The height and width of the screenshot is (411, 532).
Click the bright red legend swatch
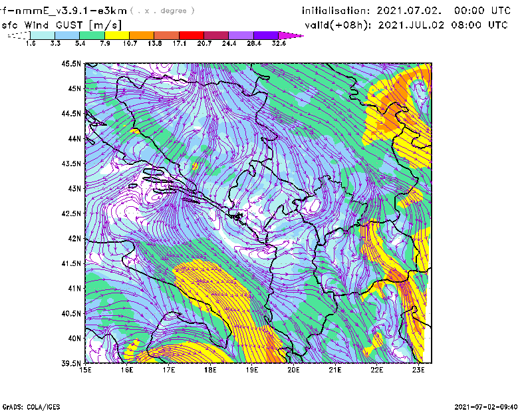click(192, 35)
